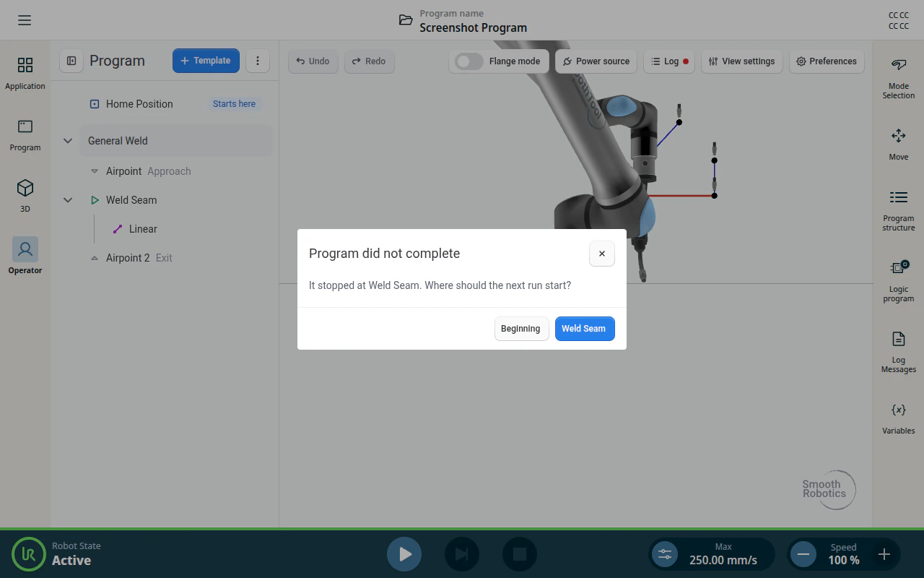This screenshot has width=924, height=578.
Task: Toggle the Flange mode switch
Action: tap(469, 61)
